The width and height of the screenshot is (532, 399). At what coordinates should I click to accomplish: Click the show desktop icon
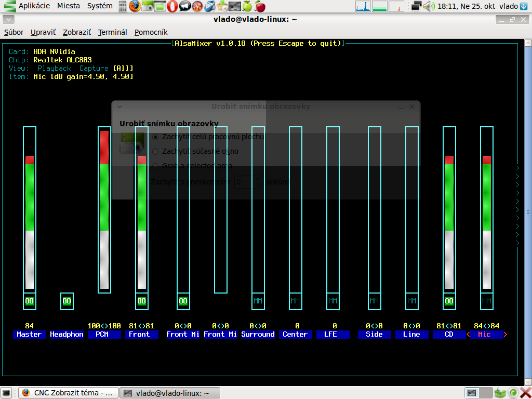[8, 393]
